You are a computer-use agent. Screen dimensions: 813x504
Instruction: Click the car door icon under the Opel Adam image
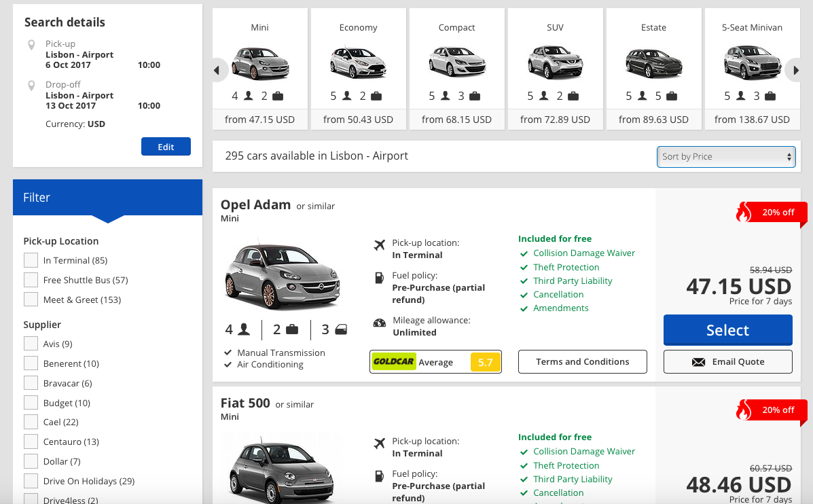coord(341,329)
